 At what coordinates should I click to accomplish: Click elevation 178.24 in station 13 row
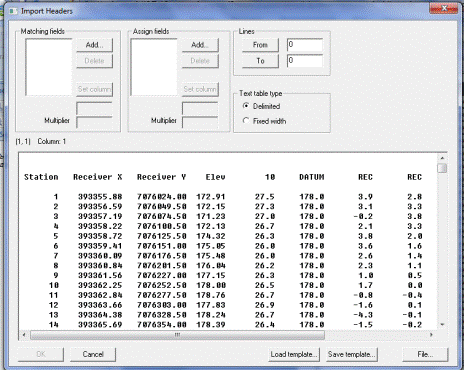click(x=211, y=315)
